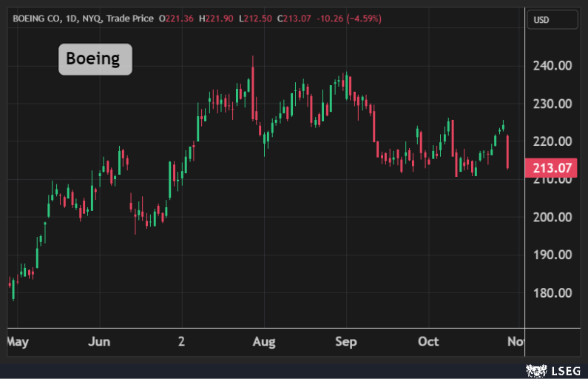The image size is (588, 379).
Task: Click the last red candlestick near November
Action: click(507, 152)
